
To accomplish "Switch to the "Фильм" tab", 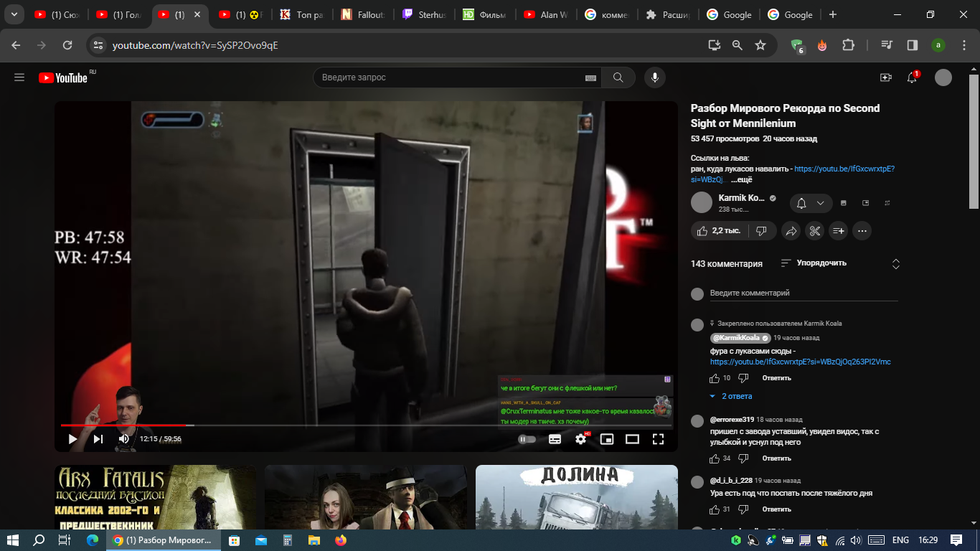I will coord(486,14).
